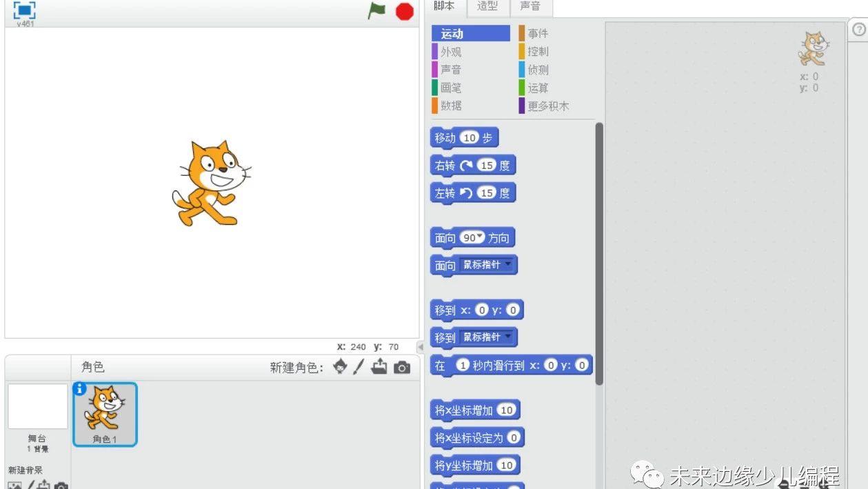Choose new sprite from library icon

click(x=341, y=367)
